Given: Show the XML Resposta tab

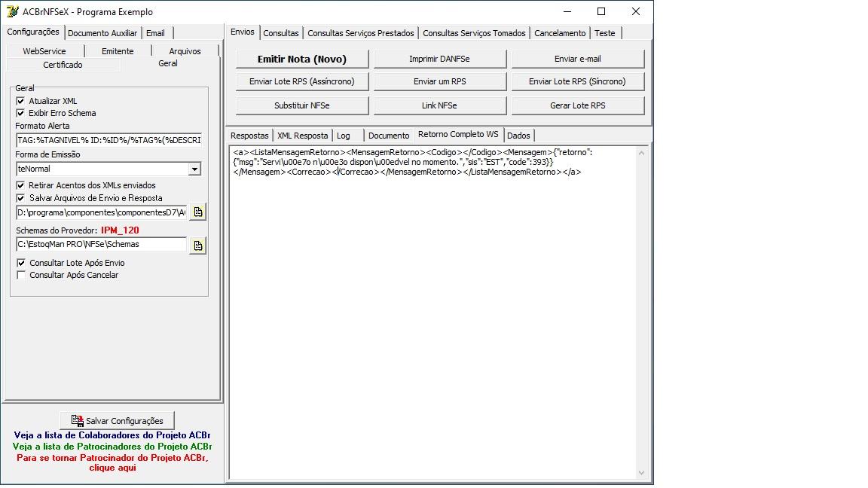Looking at the screenshot, I should point(302,136).
